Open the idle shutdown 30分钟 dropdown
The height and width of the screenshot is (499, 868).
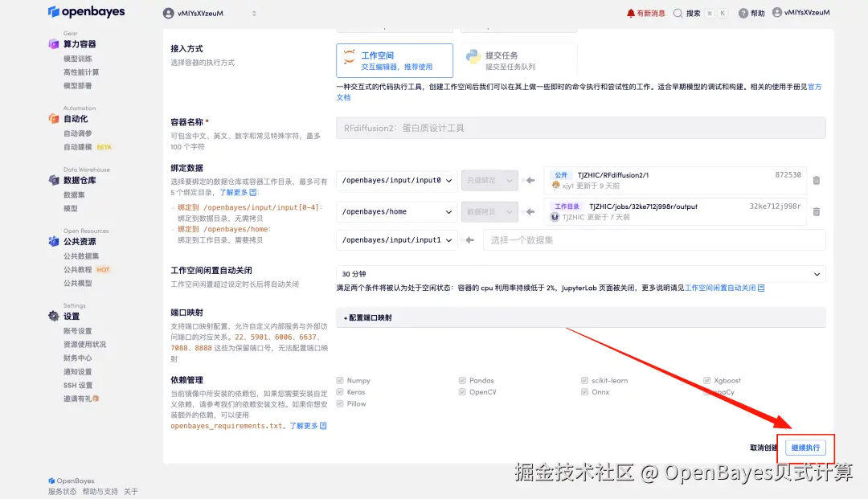579,274
